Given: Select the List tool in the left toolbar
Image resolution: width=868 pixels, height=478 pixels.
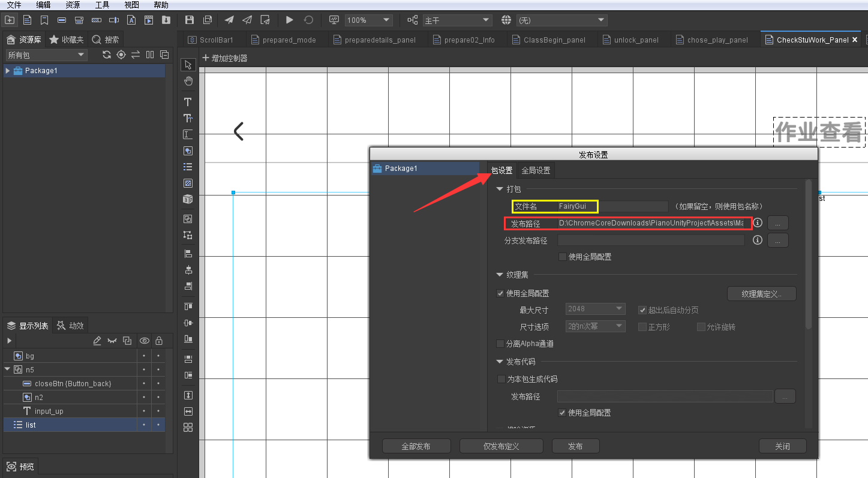Looking at the screenshot, I should (188, 167).
